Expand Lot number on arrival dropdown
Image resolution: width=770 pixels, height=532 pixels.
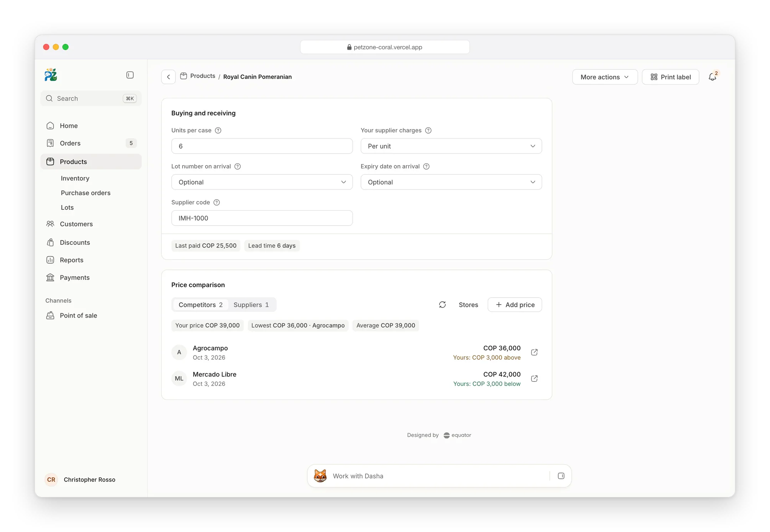pos(262,182)
